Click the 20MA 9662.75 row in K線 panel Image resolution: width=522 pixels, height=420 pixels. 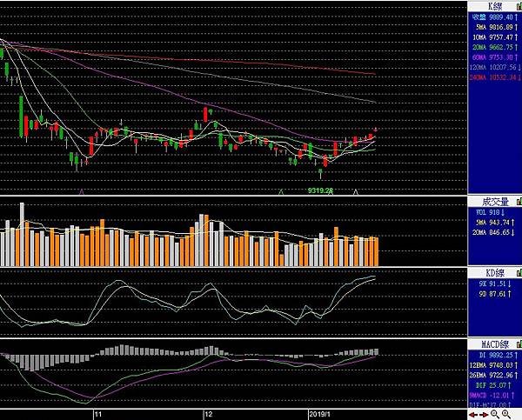coord(495,47)
